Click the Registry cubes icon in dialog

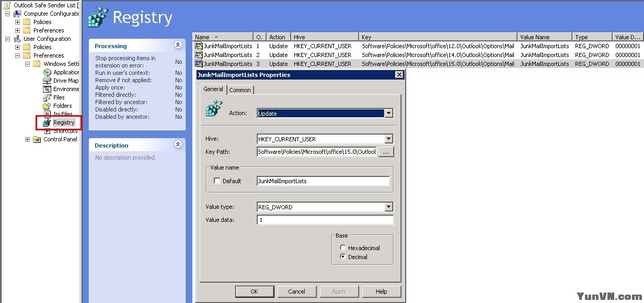point(214,109)
